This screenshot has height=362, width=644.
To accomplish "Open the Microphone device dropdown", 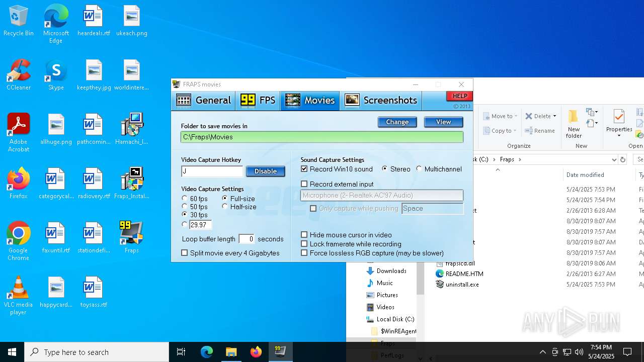I will click(x=382, y=195).
